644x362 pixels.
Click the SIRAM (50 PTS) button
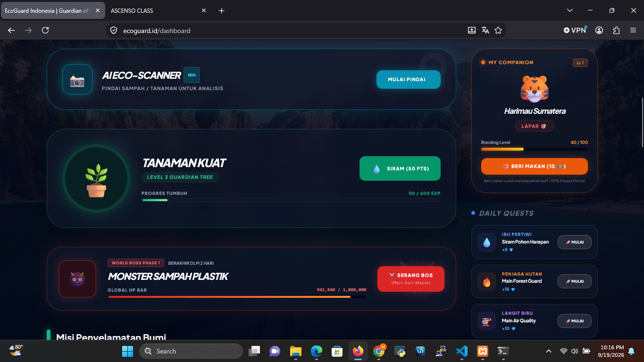click(x=400, y=168)
